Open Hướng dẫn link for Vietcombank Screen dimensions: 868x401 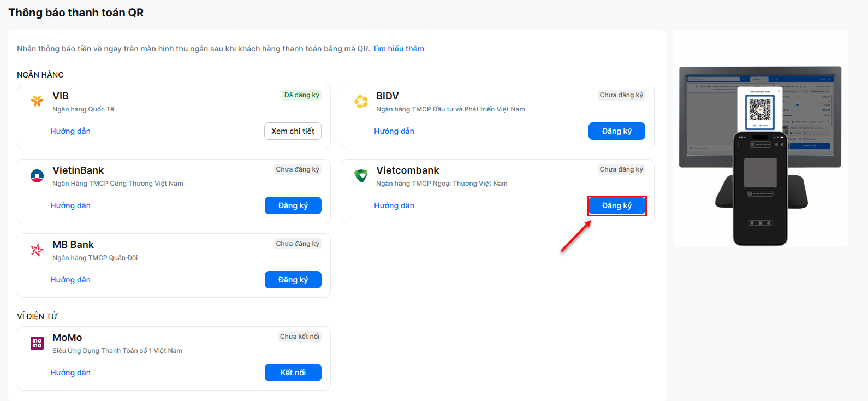(394, 205)
